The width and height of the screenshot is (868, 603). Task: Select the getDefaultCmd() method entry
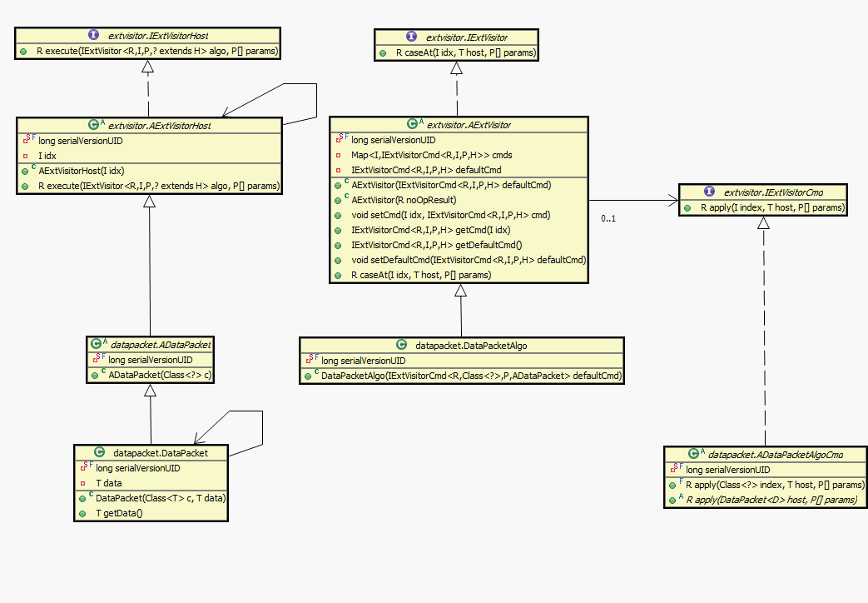click(x=436, y=245)
